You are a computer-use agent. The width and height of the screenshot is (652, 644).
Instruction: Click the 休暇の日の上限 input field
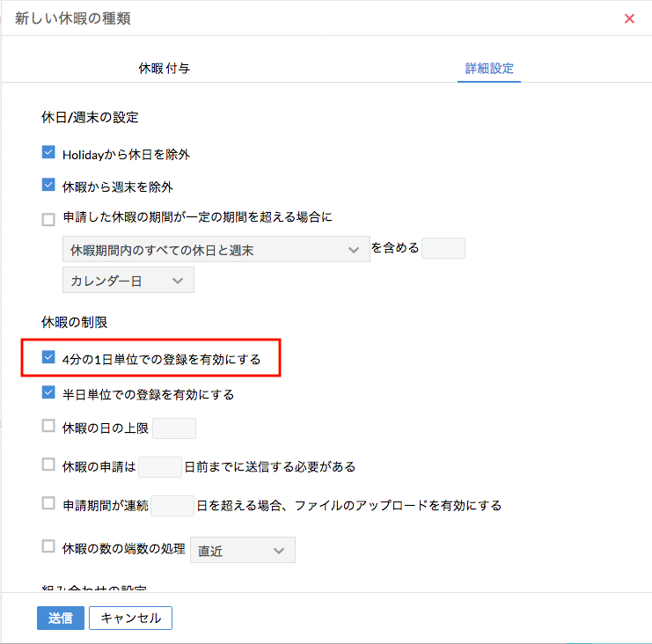tap(173, 428)
